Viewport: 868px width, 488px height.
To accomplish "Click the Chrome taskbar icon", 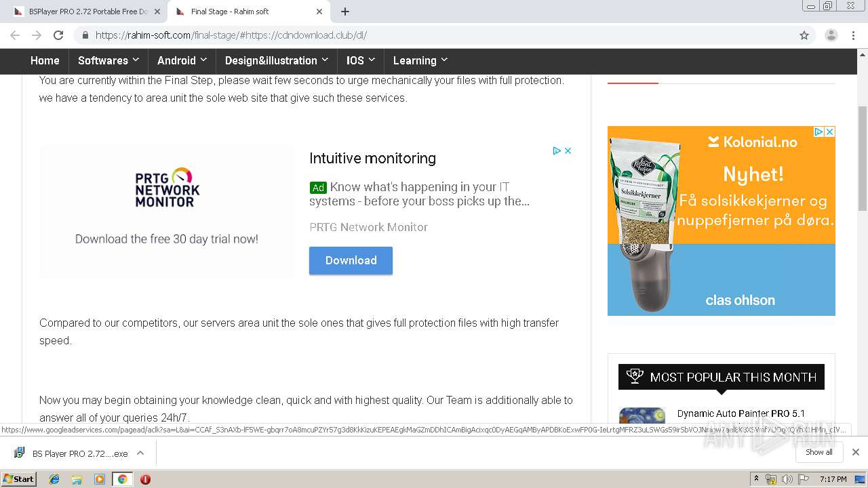I will click(122, 479).
